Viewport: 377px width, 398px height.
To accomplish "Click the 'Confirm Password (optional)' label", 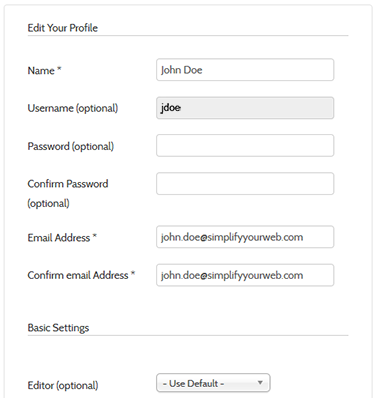I will pos(68,193).
